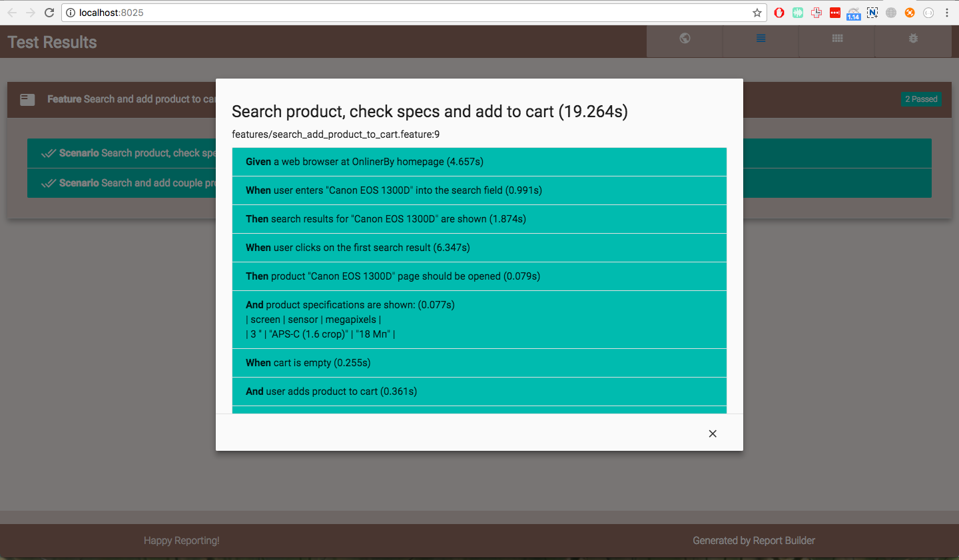Select step 'Then search results for Canon EOS 1300D'
Image resolution: width=959 pixels, height=560 pixels.
[x=479, y=219]
